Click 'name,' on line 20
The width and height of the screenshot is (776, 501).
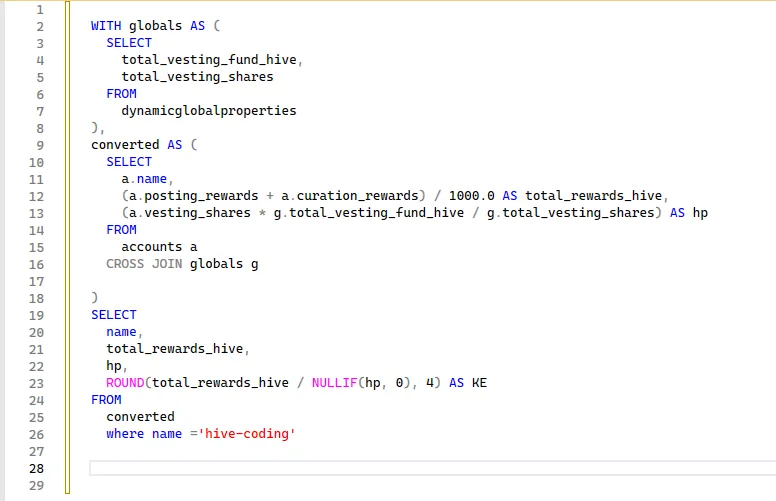click(x=124, y=332)
